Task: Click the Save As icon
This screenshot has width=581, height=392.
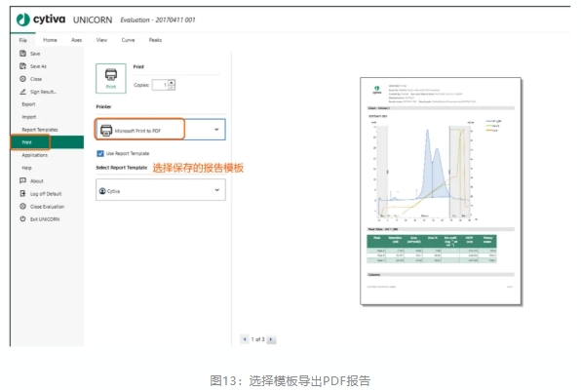Action: [x=22, y=66]
